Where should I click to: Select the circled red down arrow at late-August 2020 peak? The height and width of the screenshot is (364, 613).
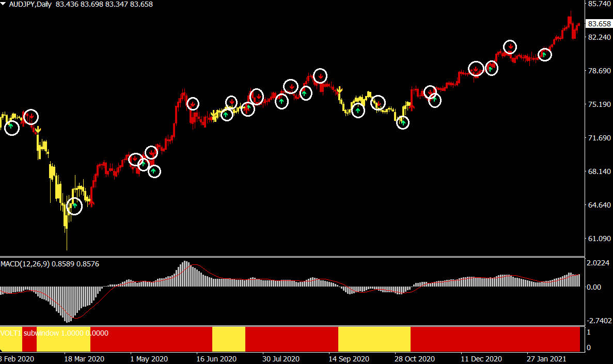[x=320, y=76]
